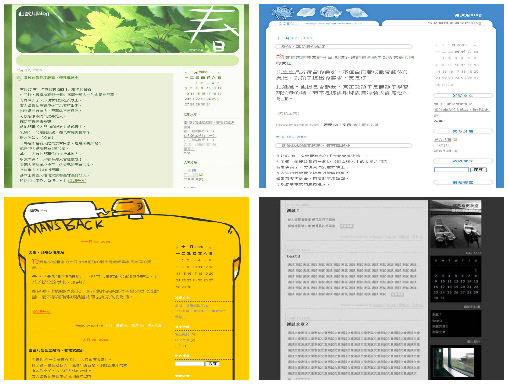Click the first fish icon in blue header
The width and height of the screenshot is (508, 384).
click(282, 13)
